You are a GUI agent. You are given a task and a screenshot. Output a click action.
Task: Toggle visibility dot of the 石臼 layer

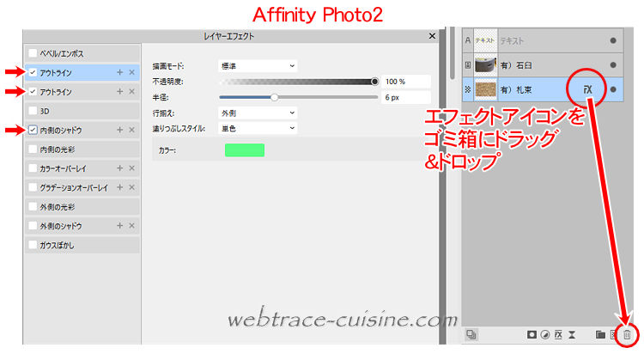[x=613, y=64]
